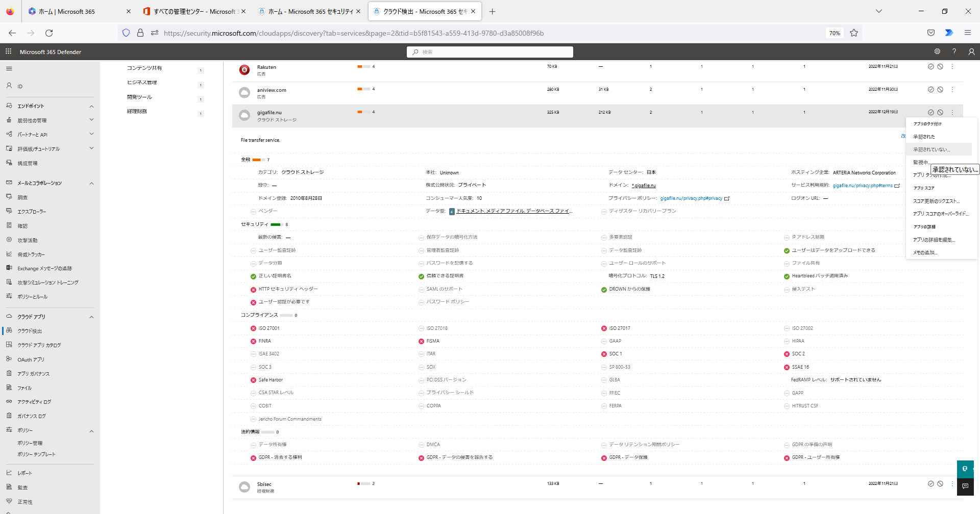Open the feedback chat icon at bottom right
The height and width of the screenshot is (514, 980).
(965, 486)
